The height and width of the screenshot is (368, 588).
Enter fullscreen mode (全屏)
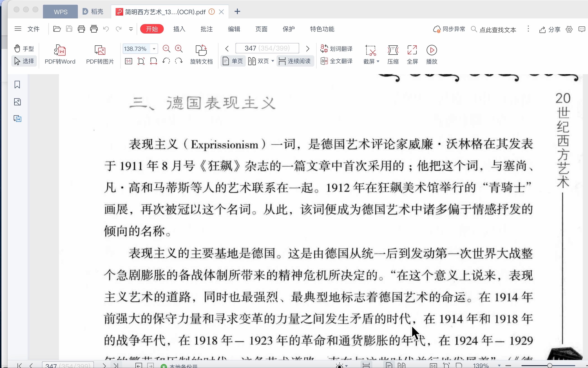tap(412, 55)
